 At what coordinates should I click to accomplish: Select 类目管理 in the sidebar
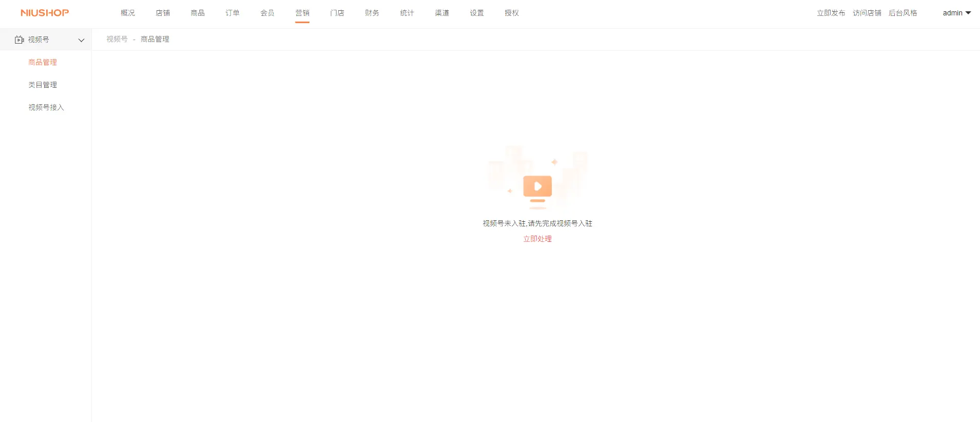43,85
